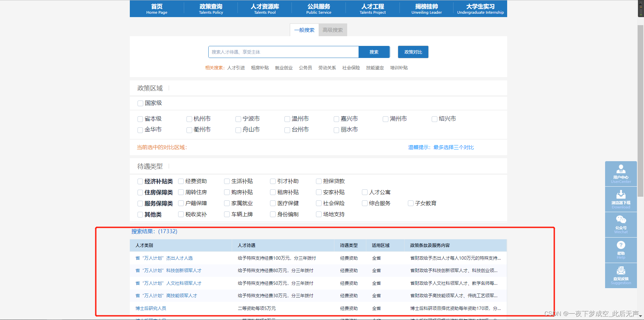Open 人才资源库 Talents Pool menu

coord(265,9)
